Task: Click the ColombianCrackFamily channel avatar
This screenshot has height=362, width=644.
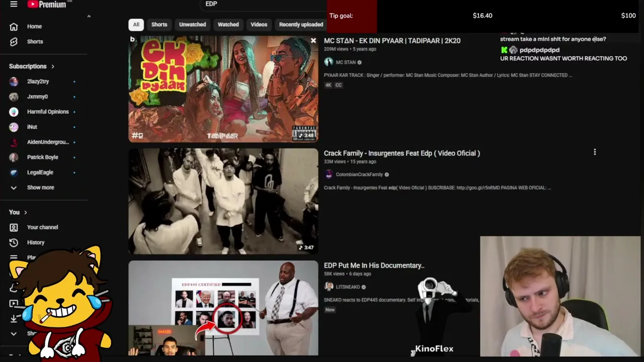Action: 329,174
